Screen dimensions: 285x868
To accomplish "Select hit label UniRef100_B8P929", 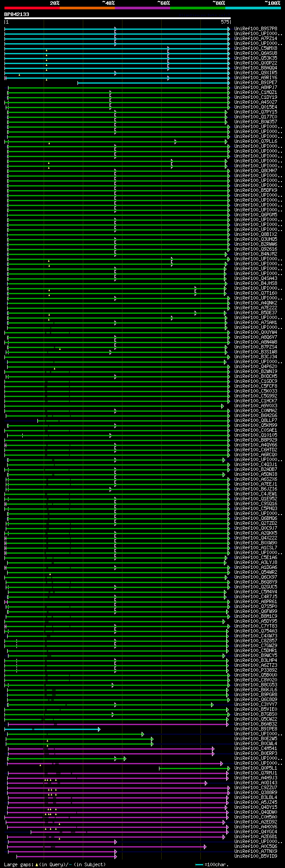I will (x=256, y=440).
